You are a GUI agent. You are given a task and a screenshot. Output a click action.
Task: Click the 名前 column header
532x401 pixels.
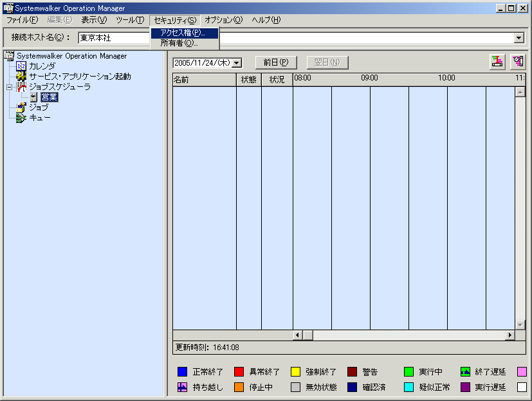point(205,80)
